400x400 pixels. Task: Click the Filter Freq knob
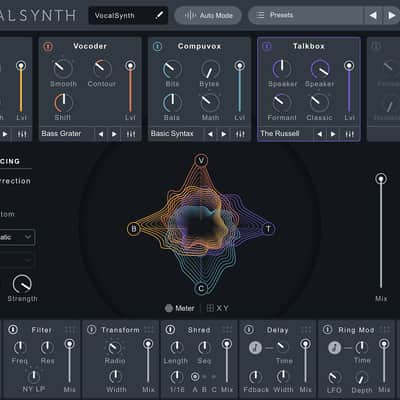click(20, 348)
